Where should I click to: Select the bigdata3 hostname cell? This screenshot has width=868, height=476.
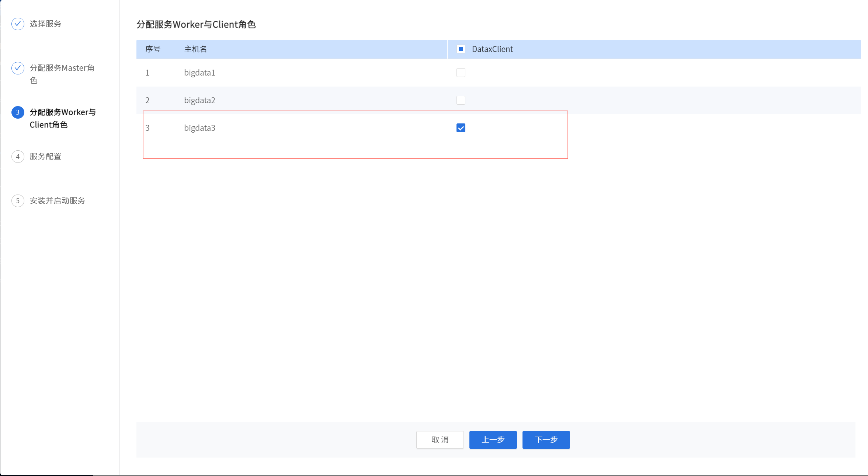coord(199,128)
